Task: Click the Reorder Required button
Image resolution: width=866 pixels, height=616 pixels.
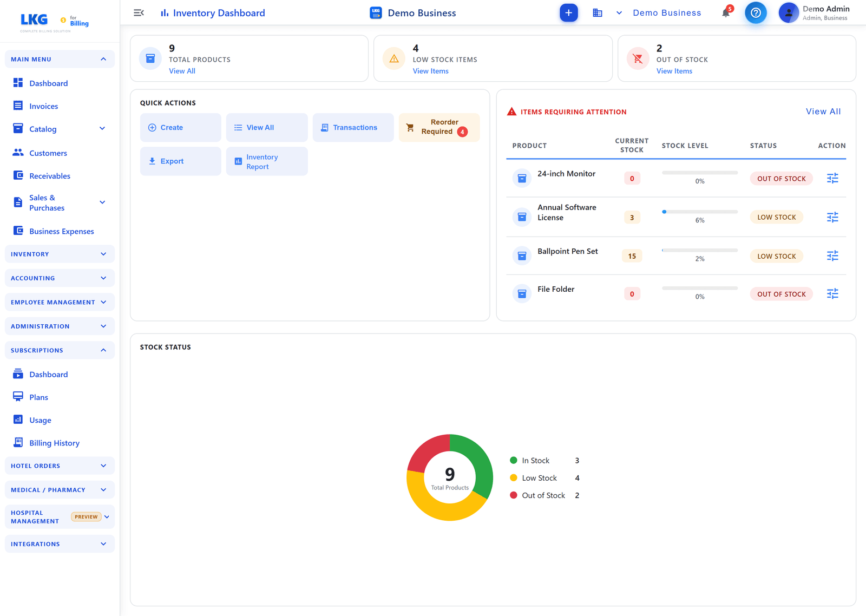Action: tap(439, 127)
